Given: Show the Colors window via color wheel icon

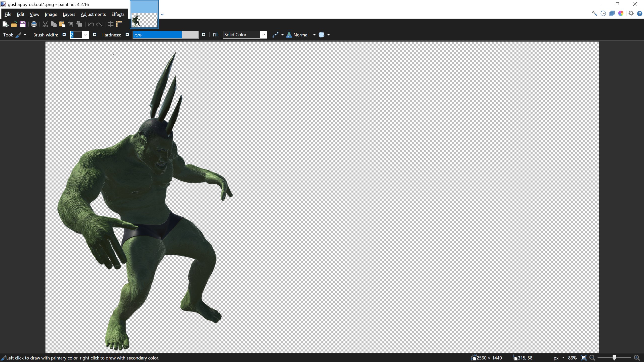Looking at the screenshot, I should 621,14.
